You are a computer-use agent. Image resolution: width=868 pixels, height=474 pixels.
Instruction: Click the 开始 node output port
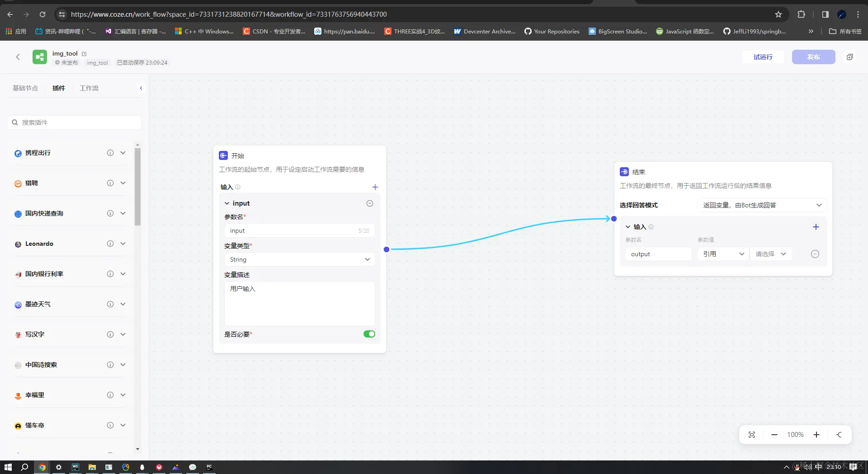pyautogui.click(x=387, y=249)
